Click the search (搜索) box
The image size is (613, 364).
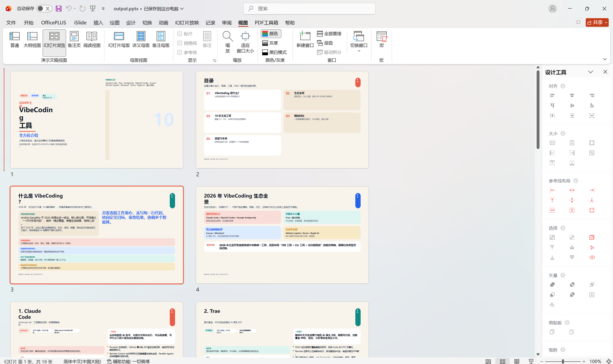coord(309,9)
